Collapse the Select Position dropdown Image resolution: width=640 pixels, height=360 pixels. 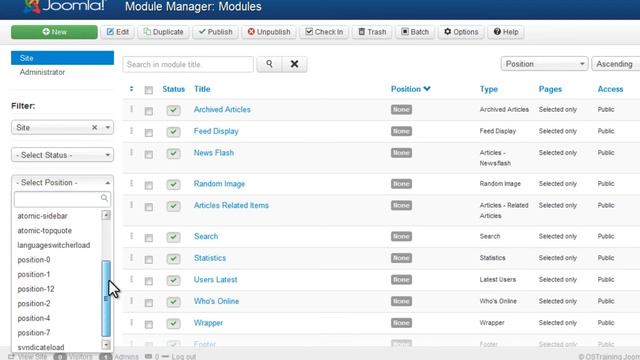62,182
